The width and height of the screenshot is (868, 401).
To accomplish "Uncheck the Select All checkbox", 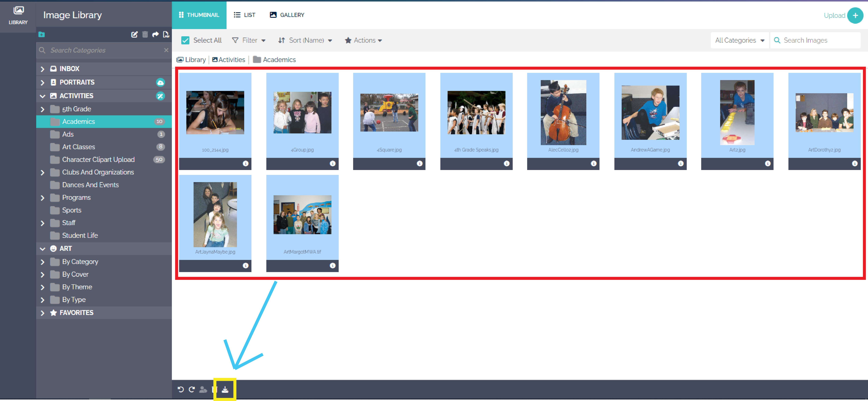I will tap(185, 40).
